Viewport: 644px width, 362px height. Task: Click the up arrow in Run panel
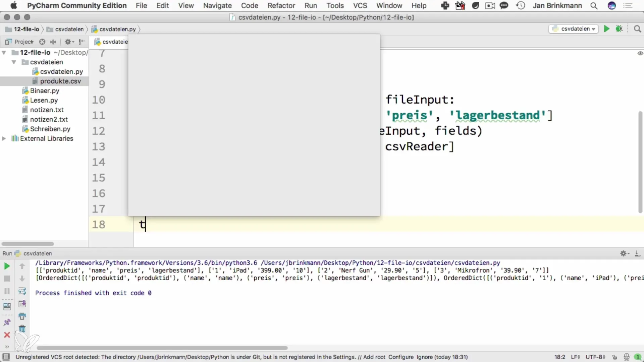[x=22, y=266]
